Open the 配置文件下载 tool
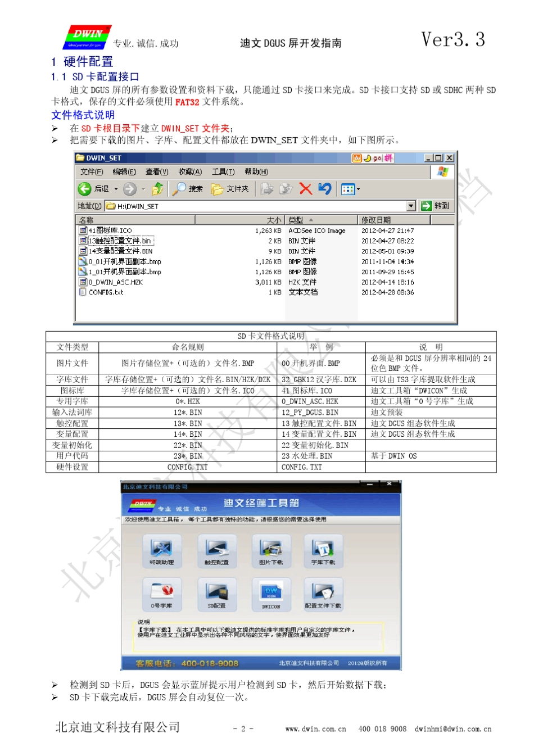 323,594
